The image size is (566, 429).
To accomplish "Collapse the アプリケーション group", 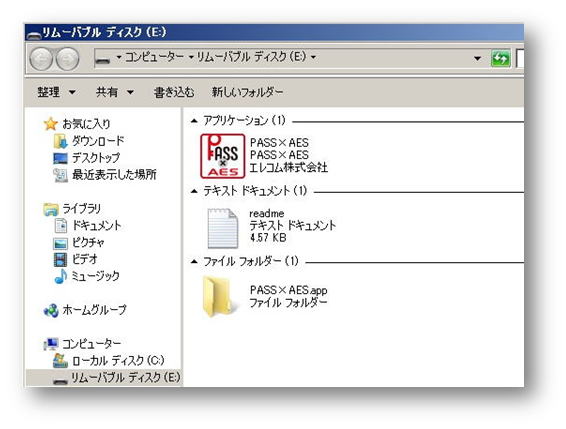I will (x=194, y=121).
